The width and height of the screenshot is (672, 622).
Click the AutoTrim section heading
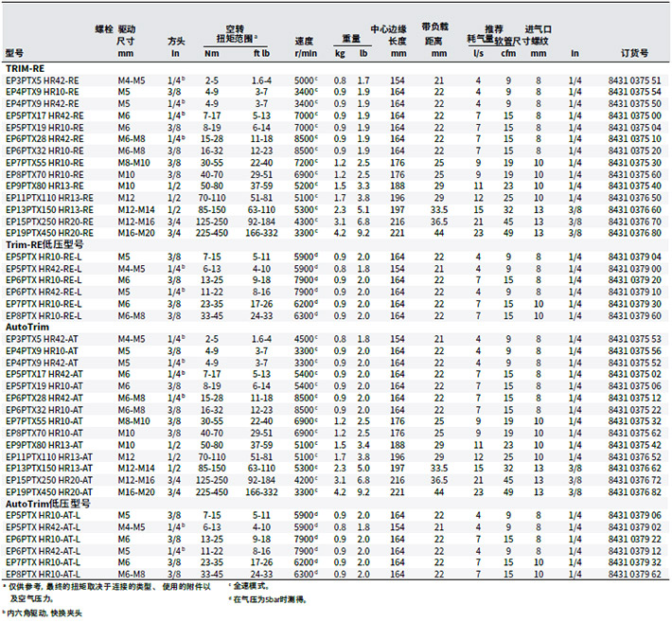point(27,326)
